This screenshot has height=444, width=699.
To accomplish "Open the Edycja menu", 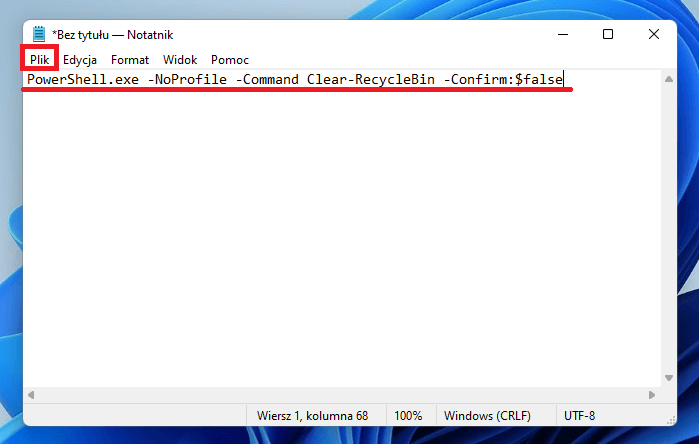I will [80, 59].
